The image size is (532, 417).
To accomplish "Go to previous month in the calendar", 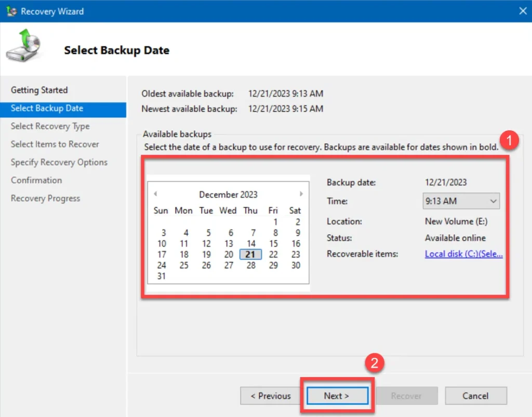I will point(155,194).
